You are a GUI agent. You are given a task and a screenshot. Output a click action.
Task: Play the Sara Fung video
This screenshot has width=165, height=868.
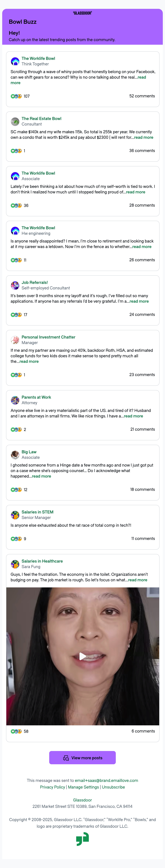coord(82,656)
